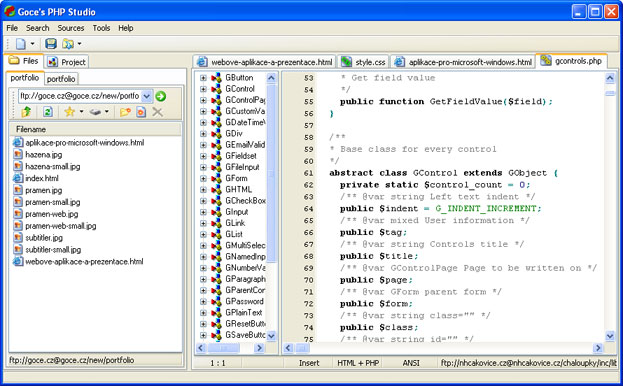Open the Search menu

(38, 28)
